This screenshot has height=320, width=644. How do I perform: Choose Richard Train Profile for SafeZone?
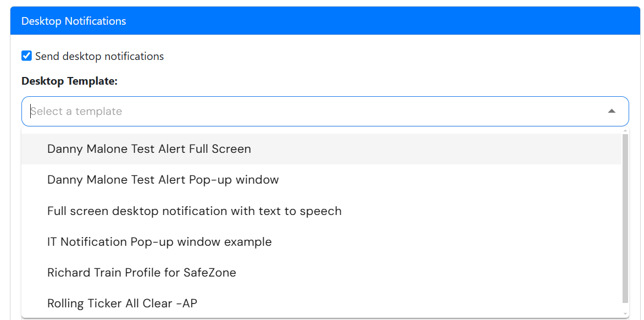coord(321,273)
